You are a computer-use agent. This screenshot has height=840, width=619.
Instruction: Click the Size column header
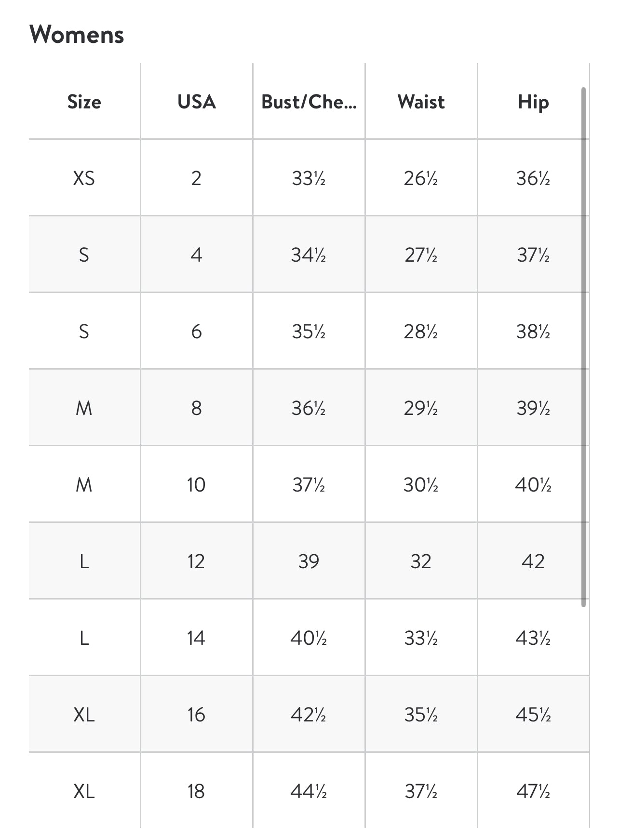tap(84, 102)
